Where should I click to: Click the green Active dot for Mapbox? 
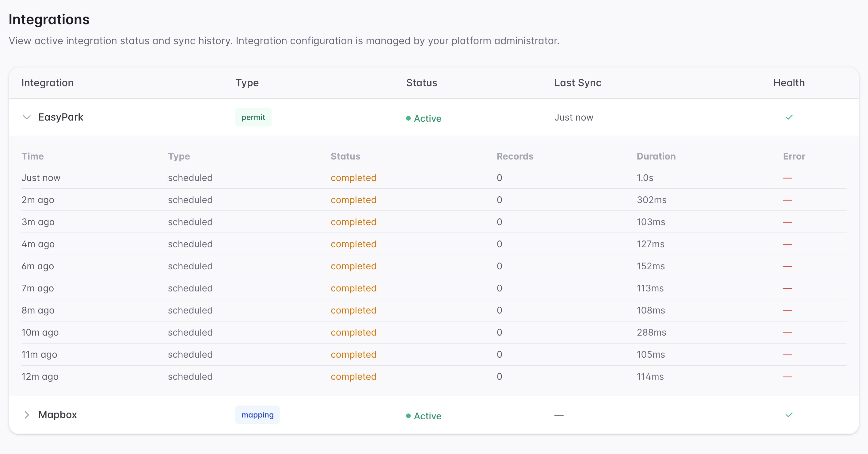click(408, 416)
